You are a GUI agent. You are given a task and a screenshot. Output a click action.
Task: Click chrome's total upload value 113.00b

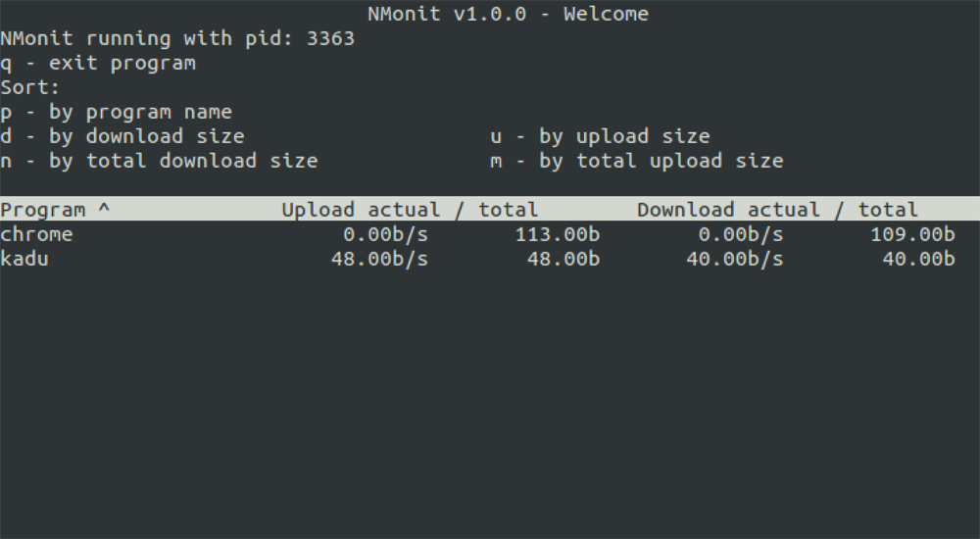pyautogui.click(x=558, y=234)
